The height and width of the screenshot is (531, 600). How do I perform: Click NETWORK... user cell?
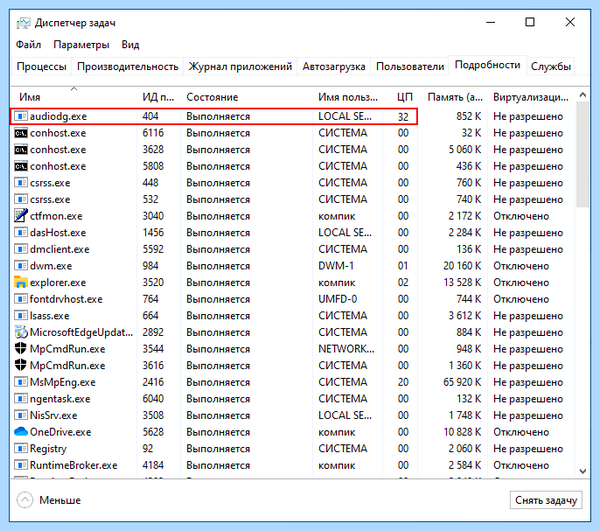[346, 349]
